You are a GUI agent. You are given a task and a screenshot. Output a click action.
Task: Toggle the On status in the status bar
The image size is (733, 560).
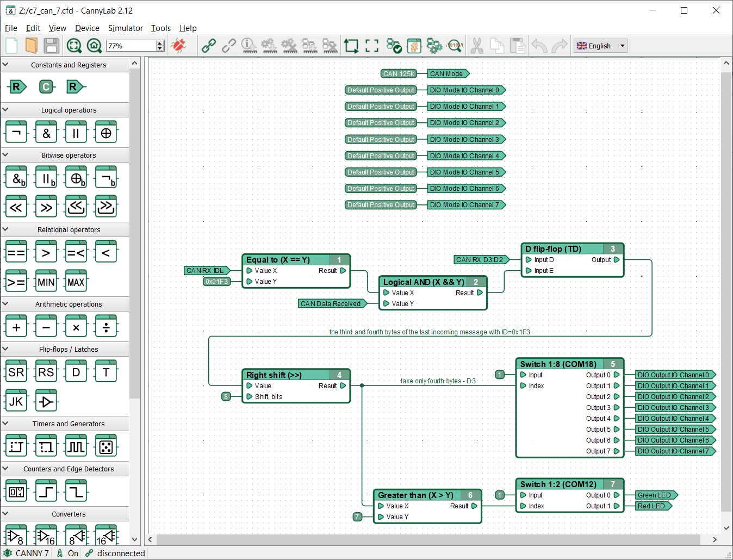tap(72, 553)
